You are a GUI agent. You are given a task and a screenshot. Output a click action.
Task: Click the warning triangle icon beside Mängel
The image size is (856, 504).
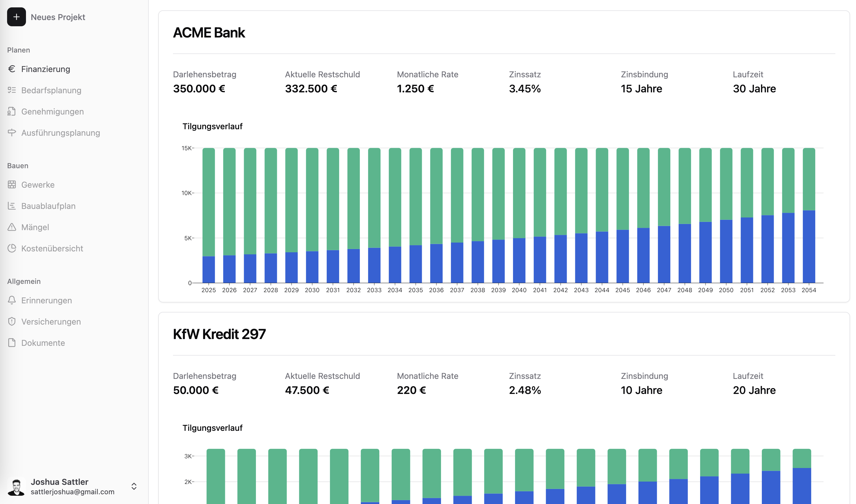tap(12, 227)
